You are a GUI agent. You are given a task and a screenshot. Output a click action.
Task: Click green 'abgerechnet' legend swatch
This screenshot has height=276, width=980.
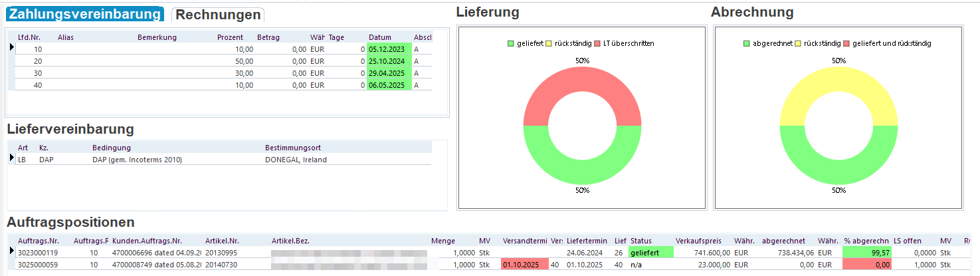click(x=746, y=43)
